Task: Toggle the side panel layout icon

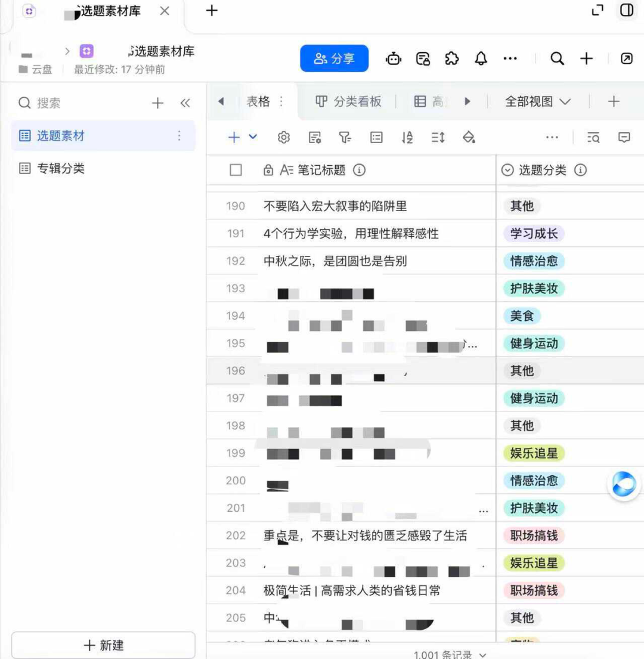Action: tap(626, 10)
